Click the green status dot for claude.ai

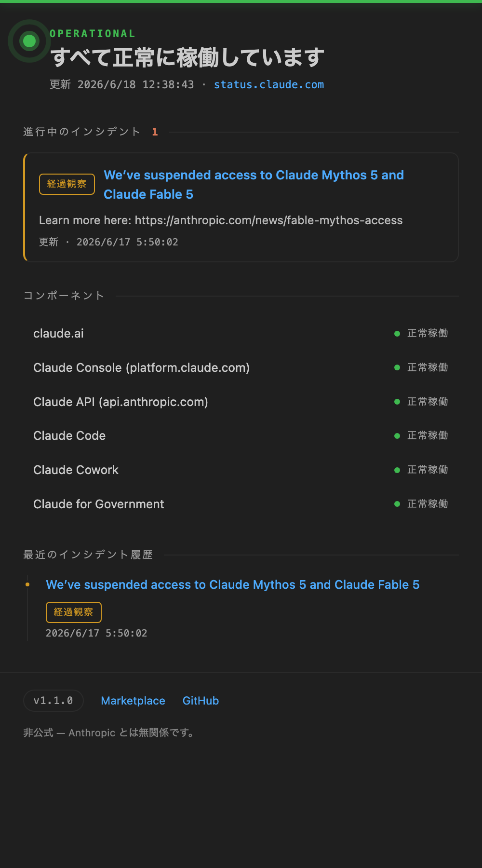(x=397, y=334)
